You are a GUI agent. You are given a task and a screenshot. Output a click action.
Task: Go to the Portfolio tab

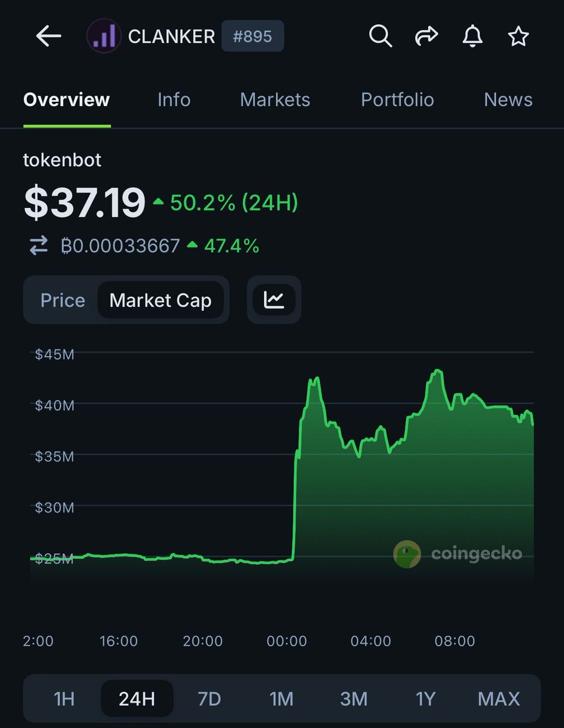(x=397, y=99)
